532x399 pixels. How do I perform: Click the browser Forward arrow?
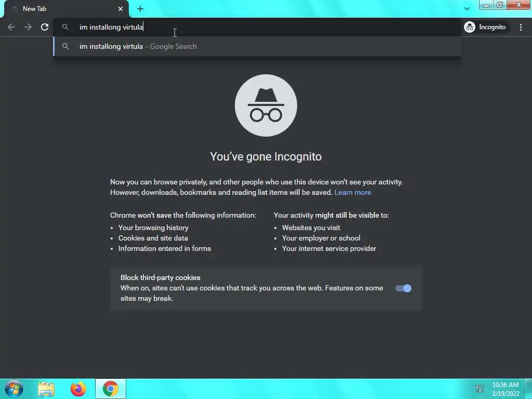point(28,27)
